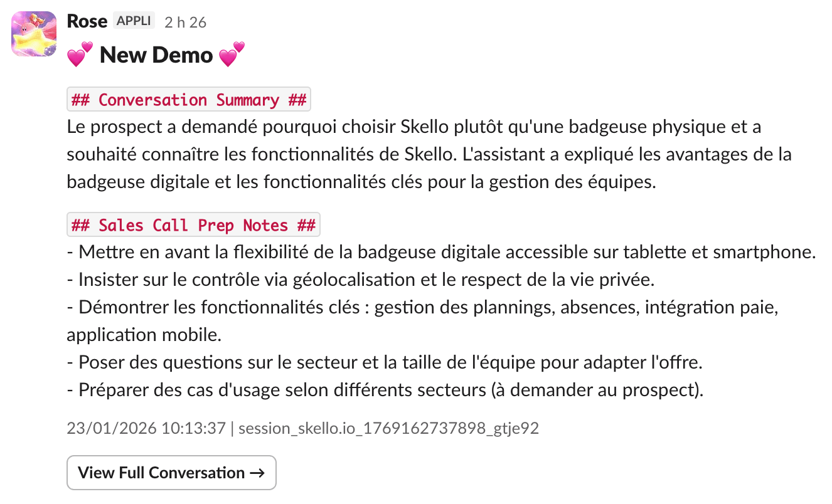
Task: Open View Full Conversation
Action: (171, 473)
